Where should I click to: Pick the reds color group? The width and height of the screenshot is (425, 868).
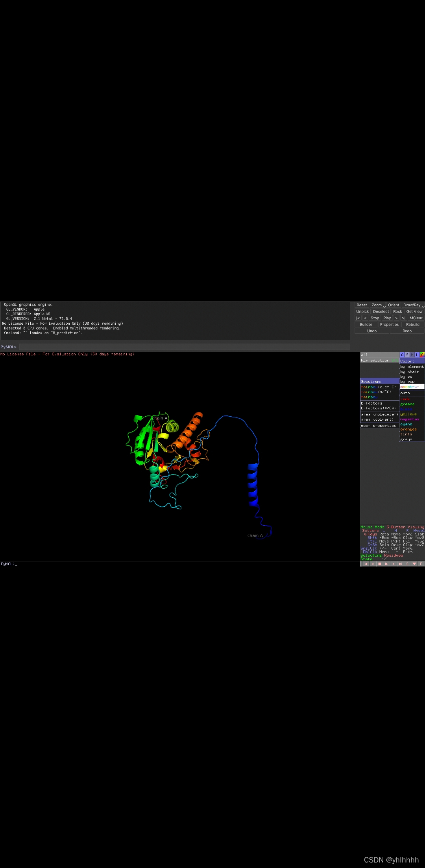tap(412, 399)
